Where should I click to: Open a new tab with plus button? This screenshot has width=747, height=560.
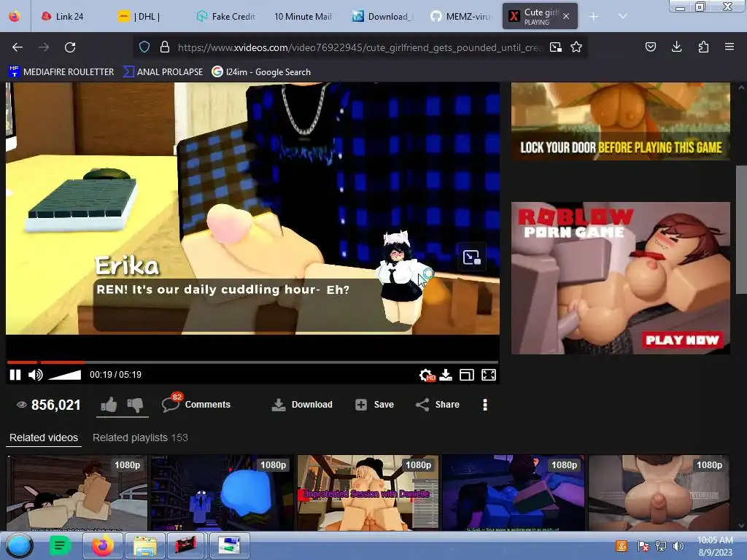(594, 17)
